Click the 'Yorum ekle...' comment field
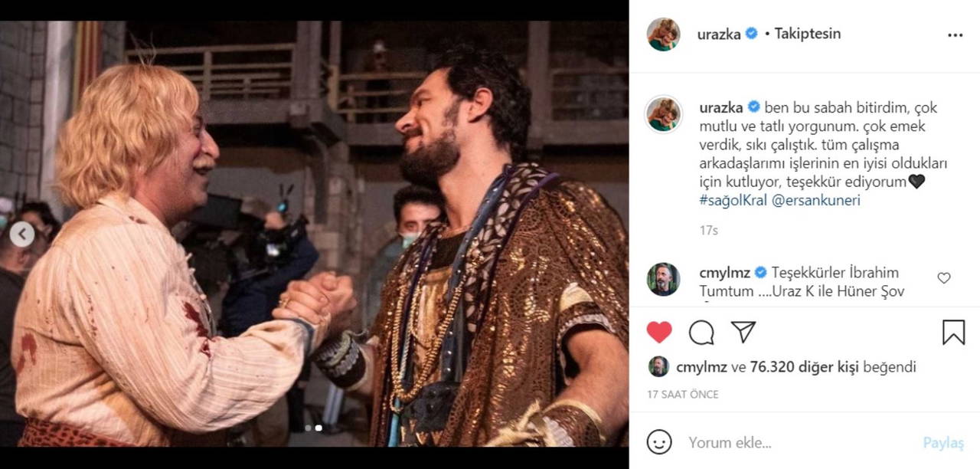The height and width of the screenshot is (469, 980). 796,442
